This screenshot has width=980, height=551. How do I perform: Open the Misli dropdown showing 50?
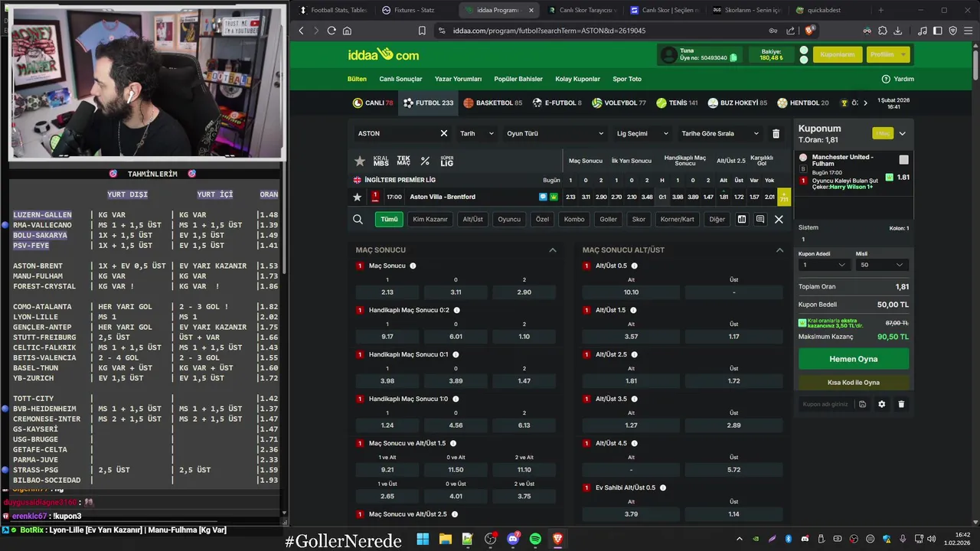[882, 265]
